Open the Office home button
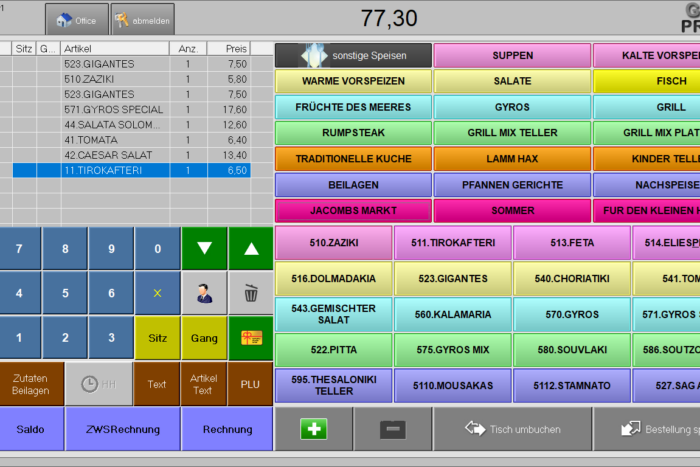Viewport: 700px width, 467px height. [76, 19]
